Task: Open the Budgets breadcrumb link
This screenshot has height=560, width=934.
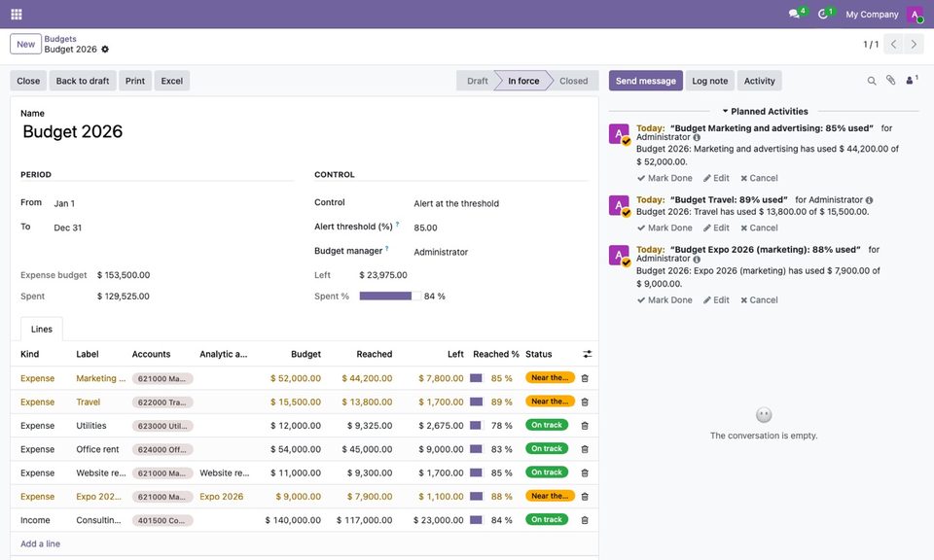Action: pyautogui.click(x=60, y=39)
